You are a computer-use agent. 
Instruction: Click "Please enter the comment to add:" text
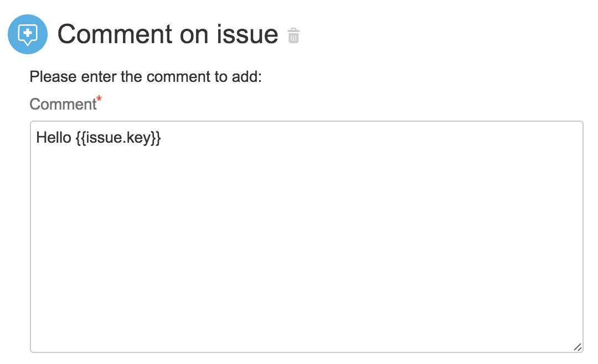coord(145,76)
